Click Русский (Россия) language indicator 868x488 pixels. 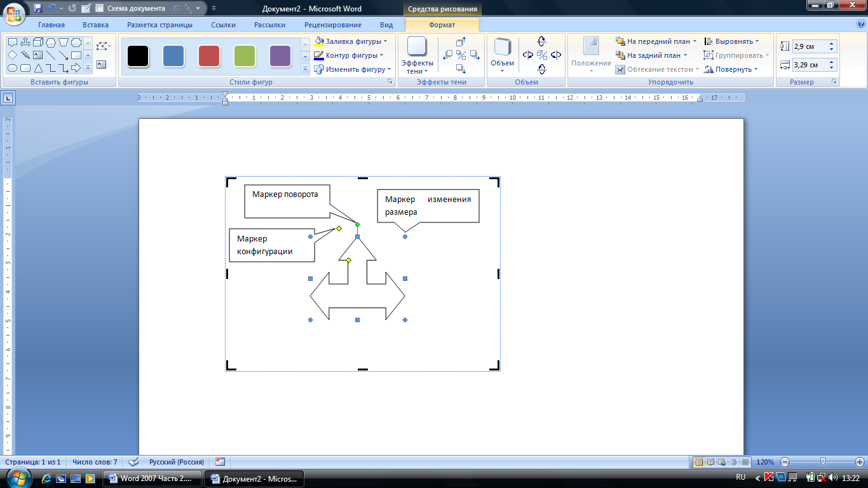coord(176,462)
